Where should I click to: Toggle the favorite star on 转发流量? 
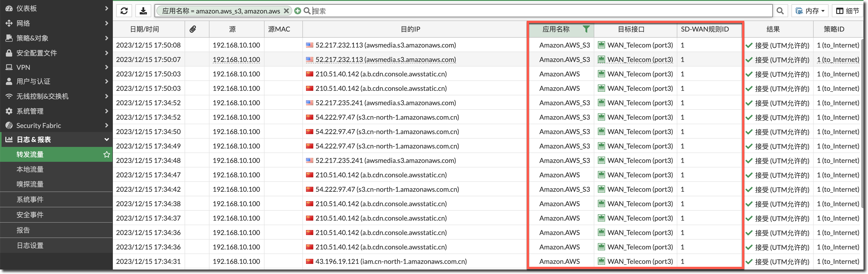(107, 155)
